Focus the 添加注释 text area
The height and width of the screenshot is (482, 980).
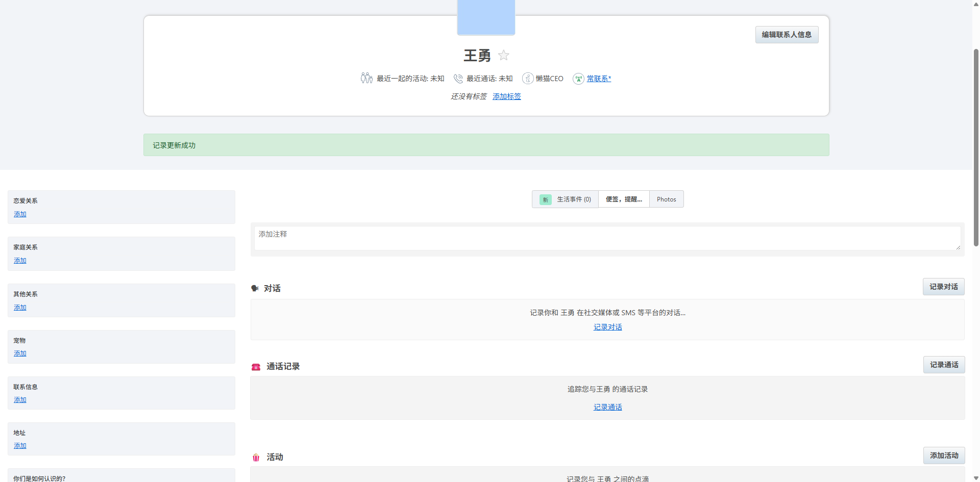point(607,238)
